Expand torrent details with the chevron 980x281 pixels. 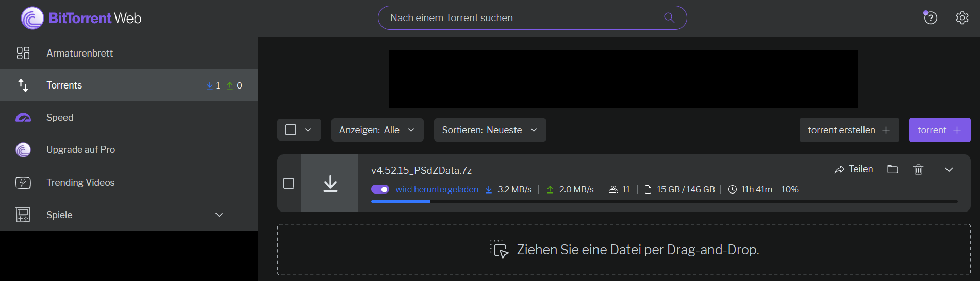click(949, 169)
